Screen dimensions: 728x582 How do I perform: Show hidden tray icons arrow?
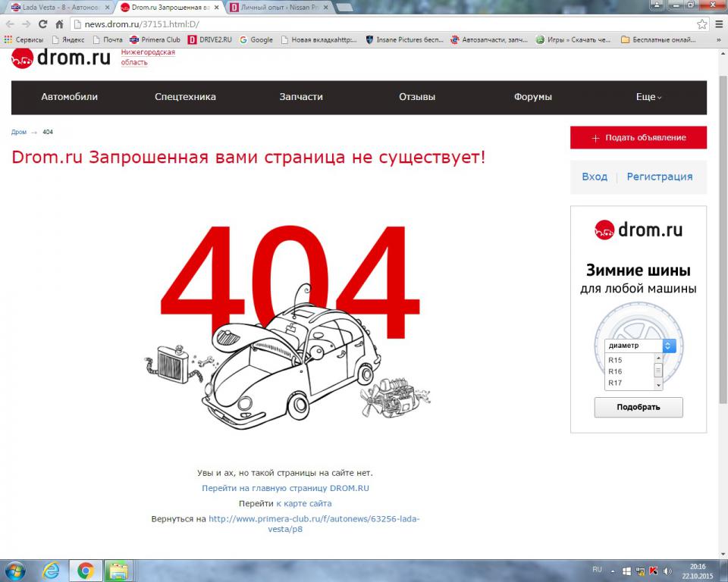point(613,571)
